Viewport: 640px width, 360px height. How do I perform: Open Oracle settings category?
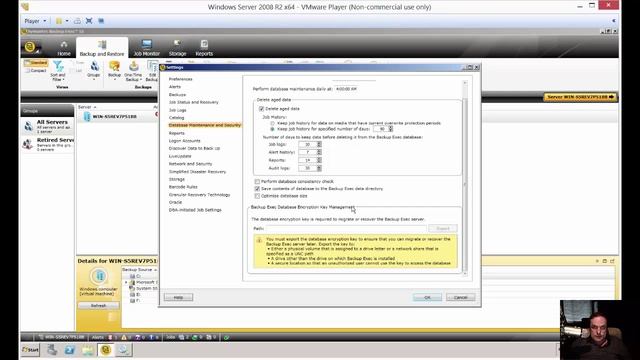pos(175,202)
